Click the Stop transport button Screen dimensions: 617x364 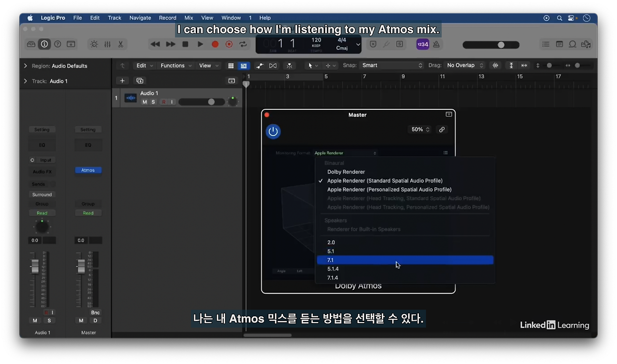pos(185,44)
